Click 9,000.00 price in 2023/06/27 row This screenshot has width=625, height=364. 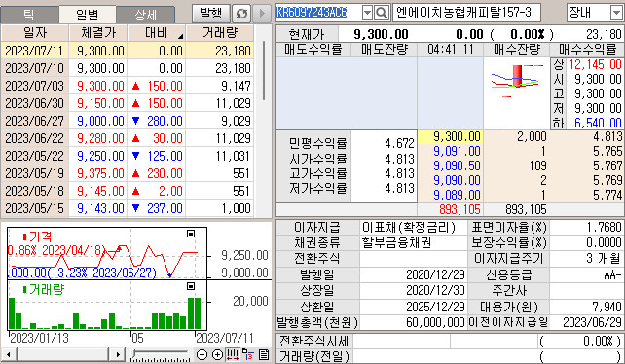(x=100, y=121)
